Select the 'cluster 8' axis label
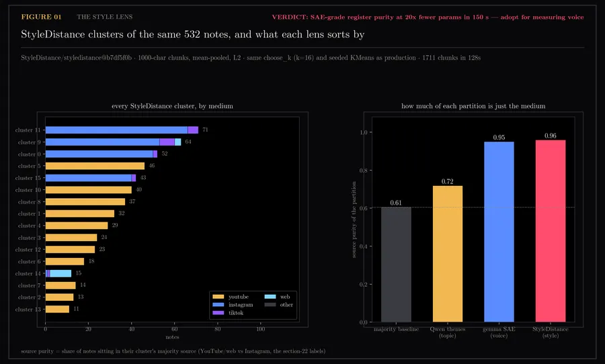Viewport: 605px width, 364px height. 29,202
